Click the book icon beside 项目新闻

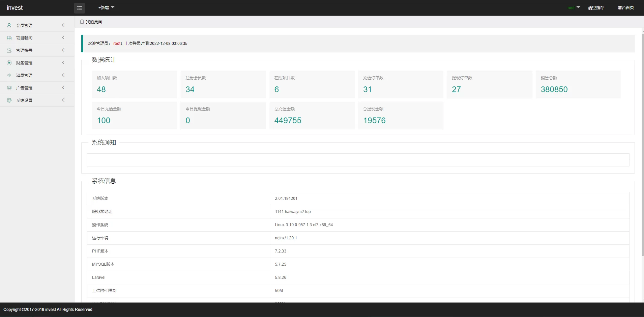(9, 38)
